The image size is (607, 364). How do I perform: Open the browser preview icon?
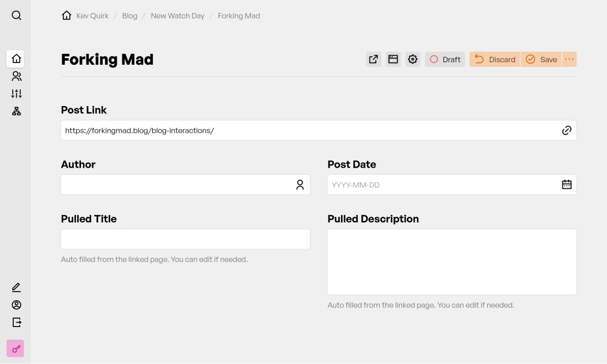pos(393,59)
